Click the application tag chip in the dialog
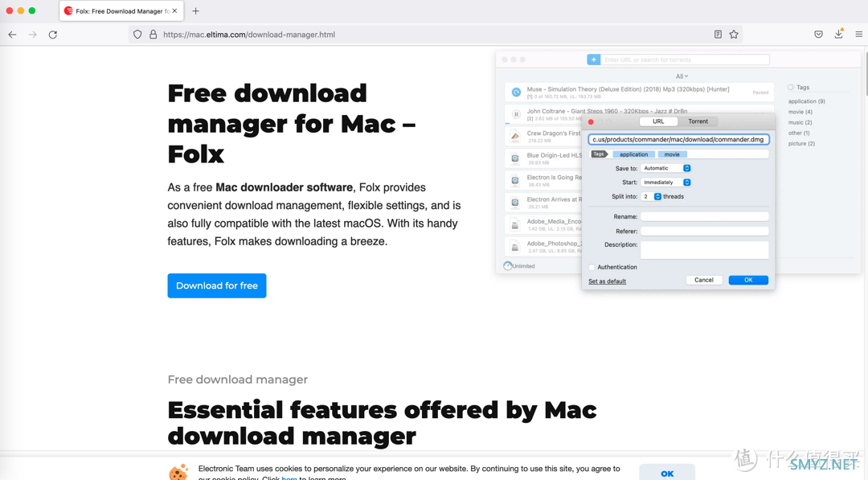The height and width of the screenshot is (480, 868). [634, 154]
